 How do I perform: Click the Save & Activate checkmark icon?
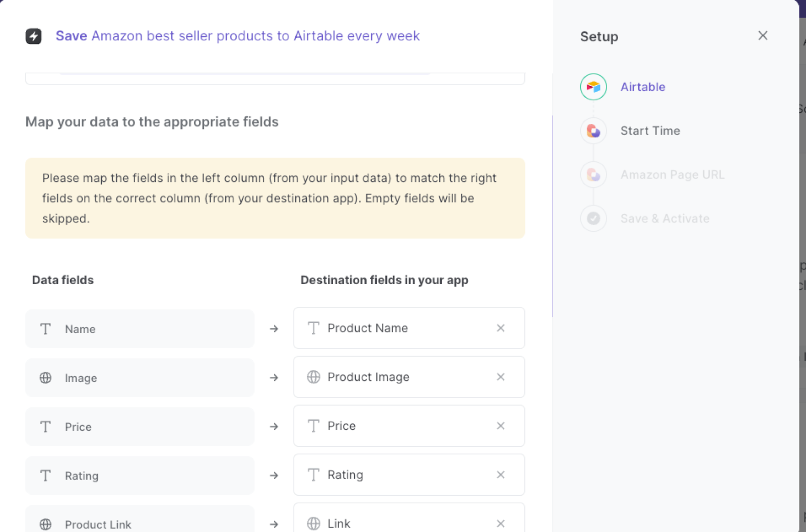tap(593, 218)
